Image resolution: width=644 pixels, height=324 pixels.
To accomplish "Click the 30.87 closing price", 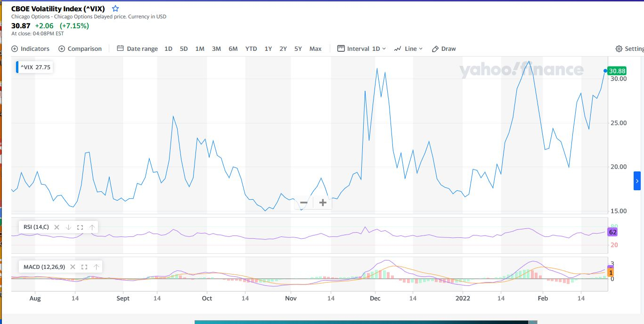I will point(21,26).
